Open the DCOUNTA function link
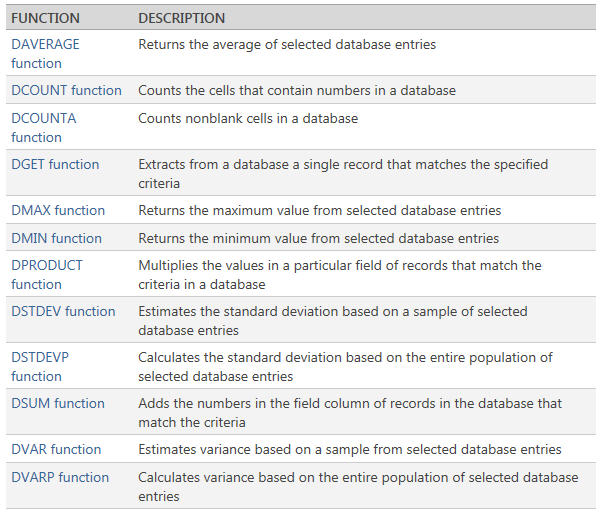The image size is (602, 516). (44, 127)
